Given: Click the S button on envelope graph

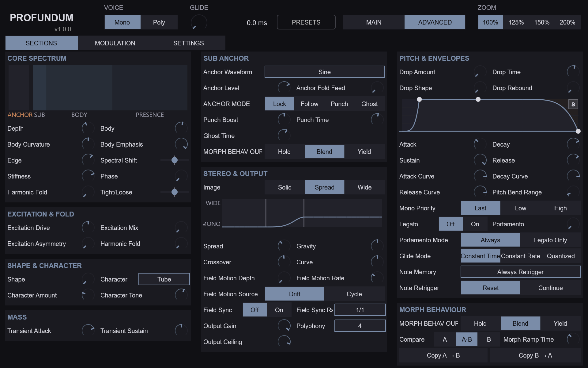Looking at the screenshot, I should coord(573,104).
